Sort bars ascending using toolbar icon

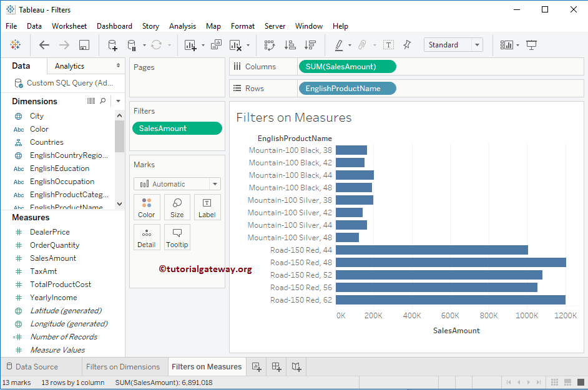point(290,45)
